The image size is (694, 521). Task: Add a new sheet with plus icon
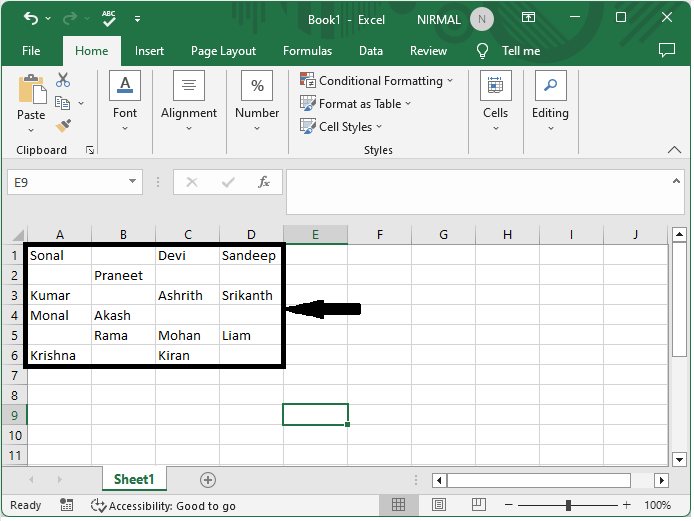(208, 480)
